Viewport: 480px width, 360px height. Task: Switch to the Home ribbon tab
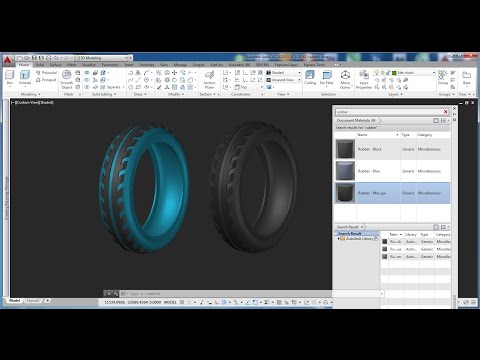tap(24, 65)
